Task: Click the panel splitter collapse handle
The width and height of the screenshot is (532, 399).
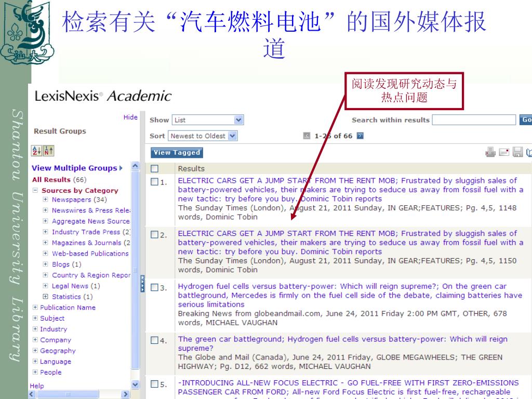Action: click(x=142, y=283)
